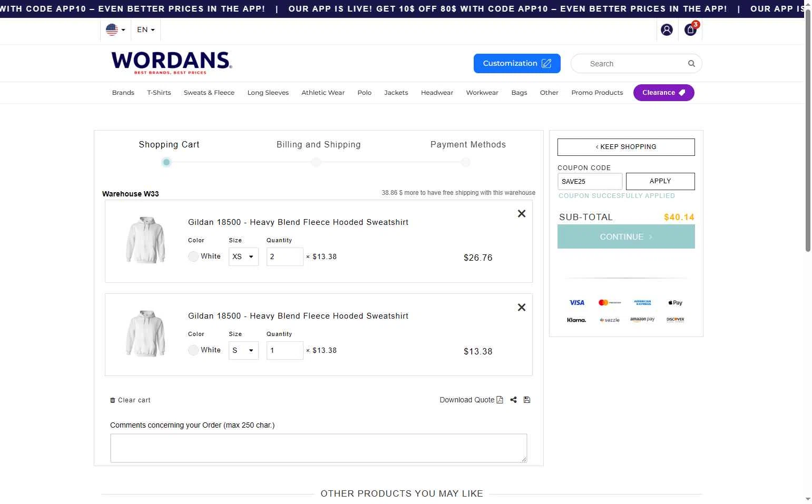Open the Athletic Wear menu

tap(323, 93)
